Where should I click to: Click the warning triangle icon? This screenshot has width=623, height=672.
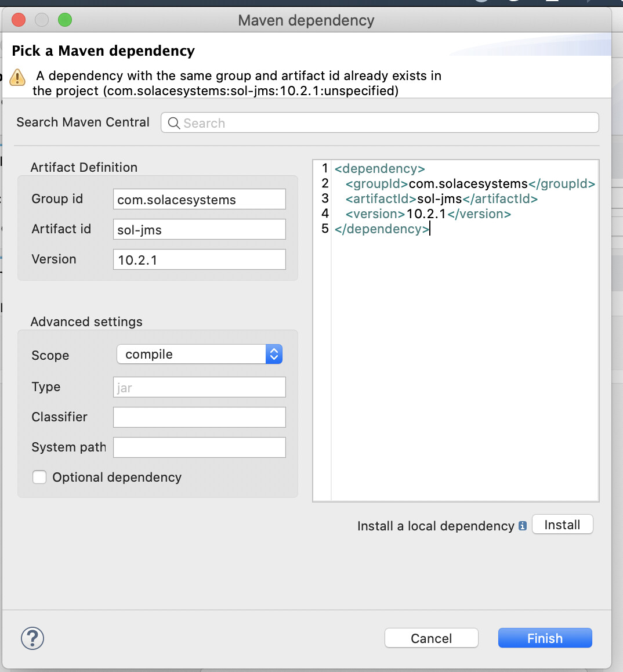coord(17,78)
